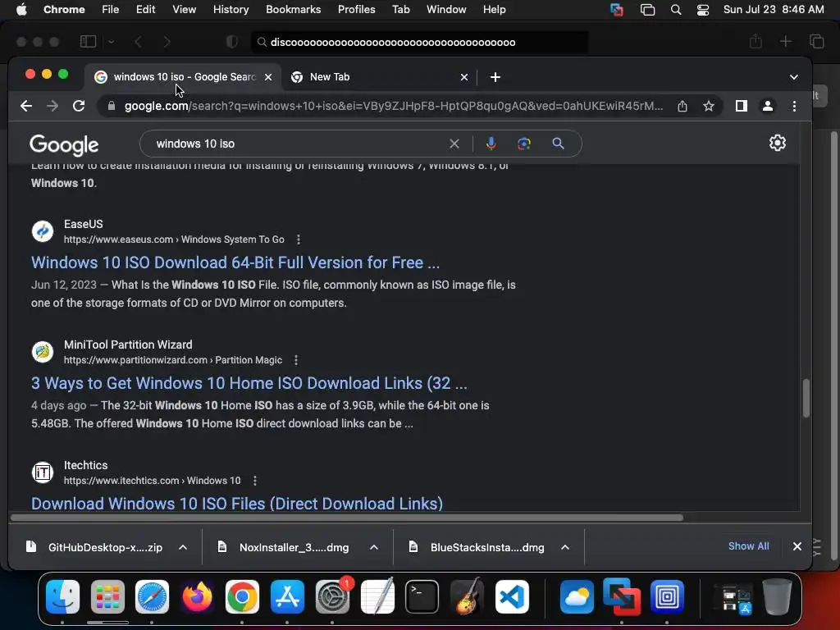
Task: Go to Google home via the logo
Action: (x=64, y=144)
